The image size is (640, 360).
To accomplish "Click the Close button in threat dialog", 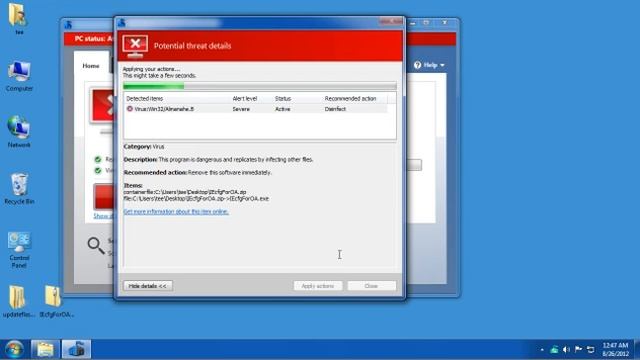I will pos(371,286).
